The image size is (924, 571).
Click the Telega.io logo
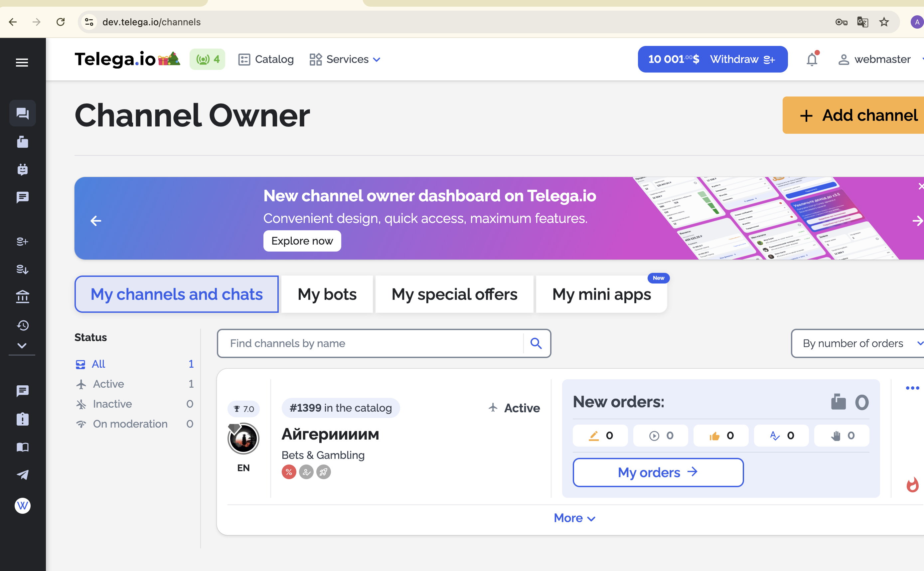[127, 59]
